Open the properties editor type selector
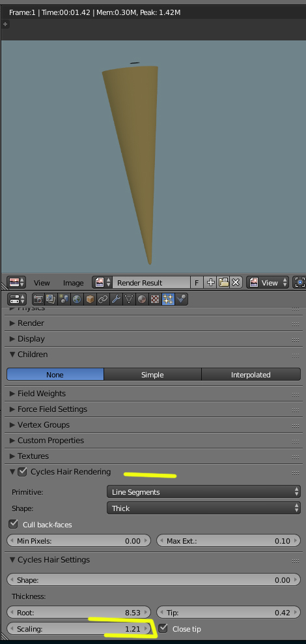 (x=16, y=299)
